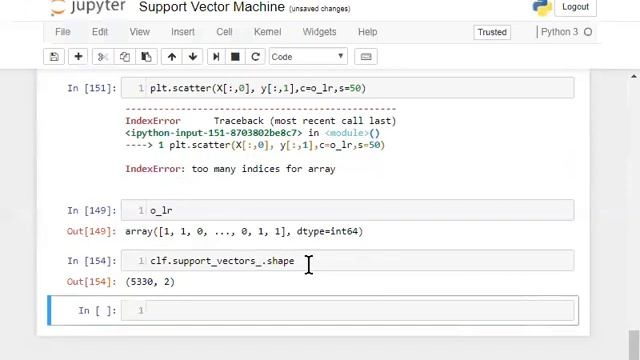Open the Cell menu
This screenshot has width=640, height=360.
[224, 32]
